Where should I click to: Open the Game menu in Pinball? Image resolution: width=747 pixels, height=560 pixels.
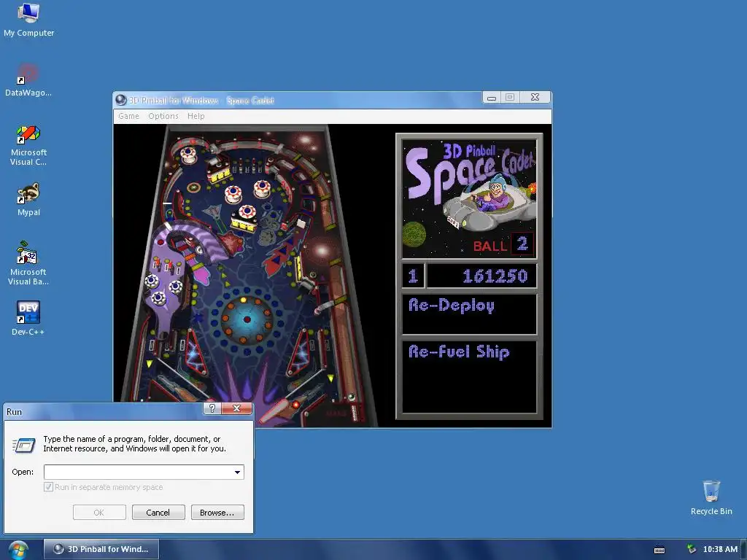(128, 116)
